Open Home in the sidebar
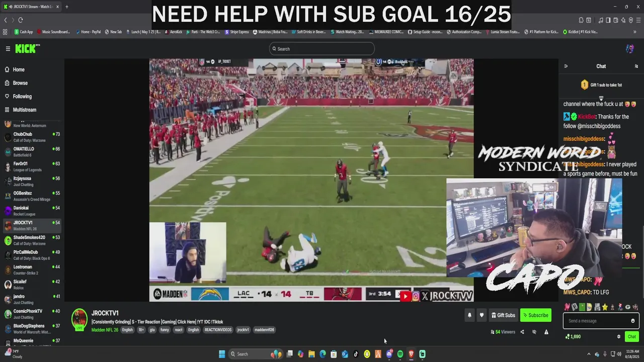Viewport: 644px width, 362px height. [19, 70]
